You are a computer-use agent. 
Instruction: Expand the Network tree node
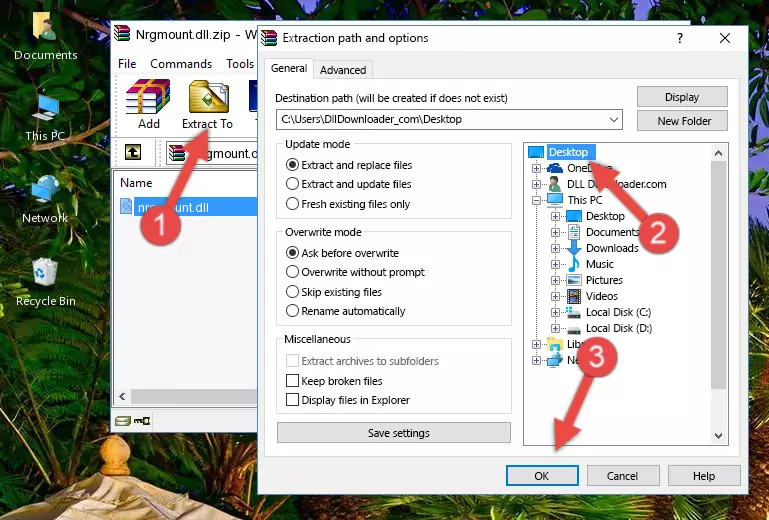(537, 361)
